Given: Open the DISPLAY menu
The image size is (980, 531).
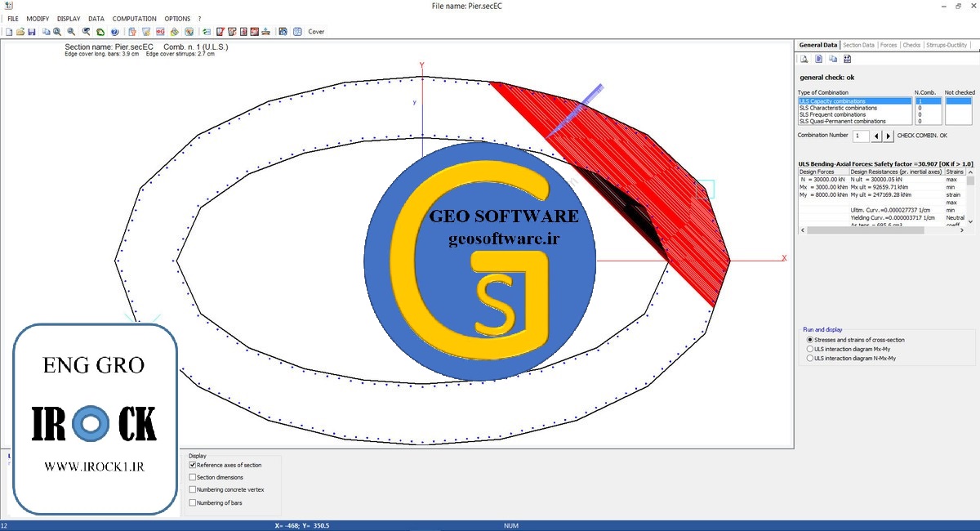Looking at the screenshot, I should point(69,19).
